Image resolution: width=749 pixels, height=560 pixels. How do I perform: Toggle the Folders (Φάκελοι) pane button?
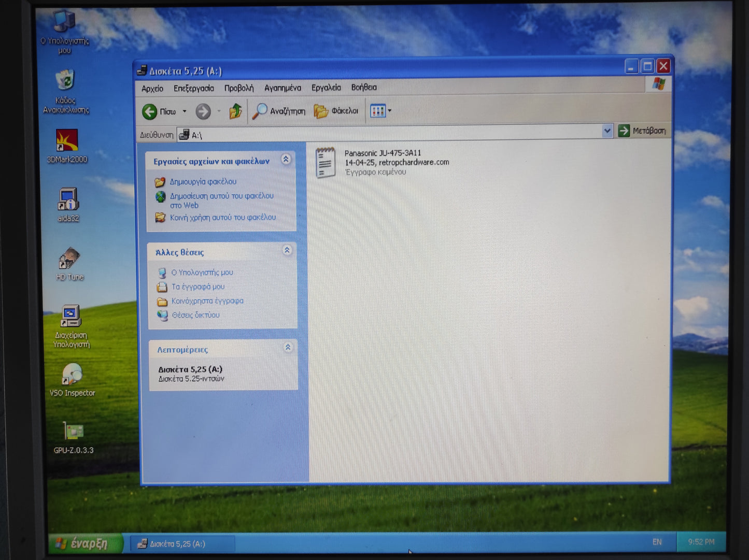coord(336,111)
